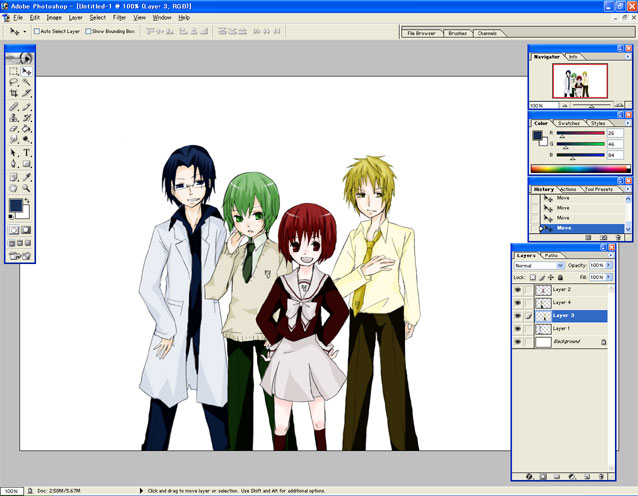638x496 pixels.
Task: Open the File Browser tab
Action: click(x=421, y=33)
